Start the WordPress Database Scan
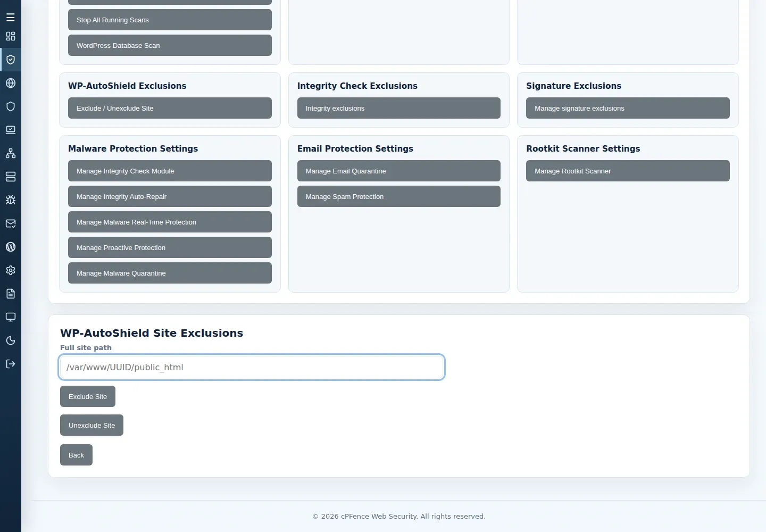This screenshot has width=766, height=532. coord(170,45)
